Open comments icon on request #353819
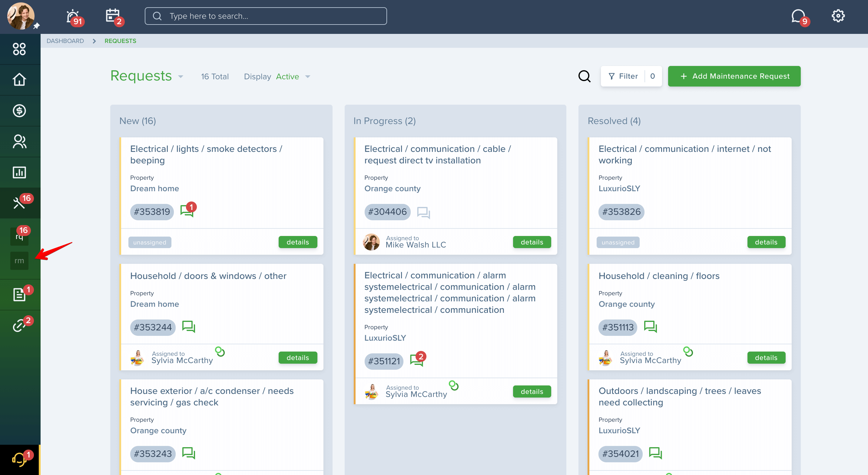This screenshot has height=475, width=868. tap(188, 210)
